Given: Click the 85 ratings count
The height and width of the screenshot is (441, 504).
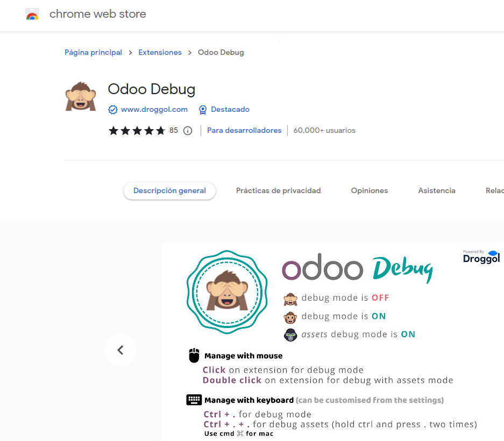Looking at the screenshot, I should point(174,130).
